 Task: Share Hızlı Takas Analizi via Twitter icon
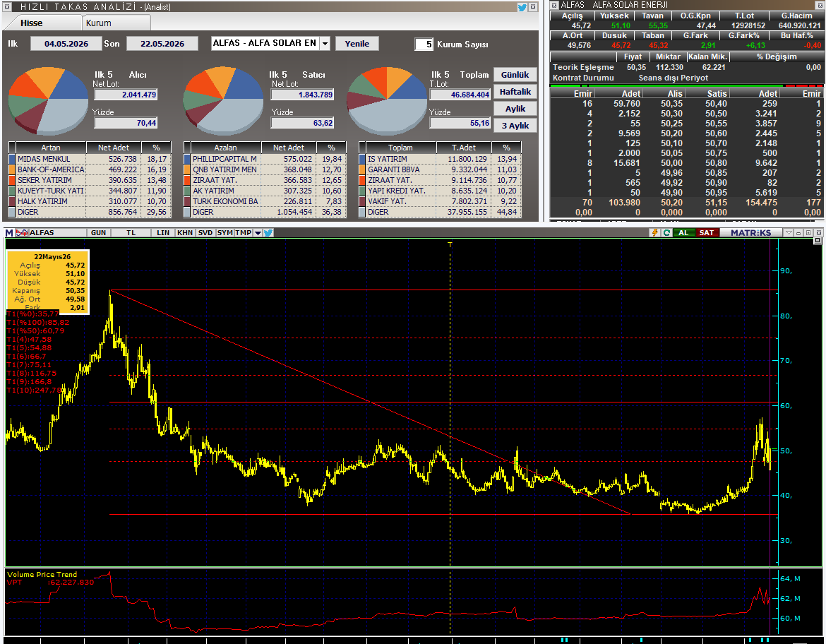(x=522, y=7)
